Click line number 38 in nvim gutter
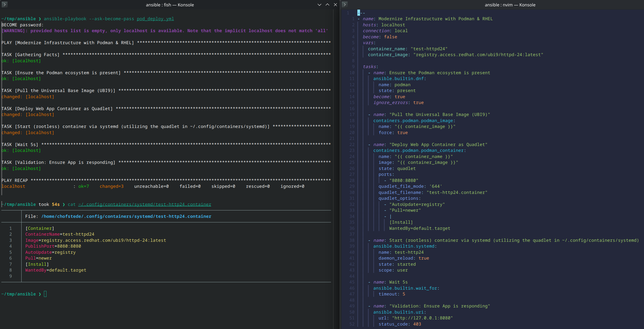 [x=352, y=240]
